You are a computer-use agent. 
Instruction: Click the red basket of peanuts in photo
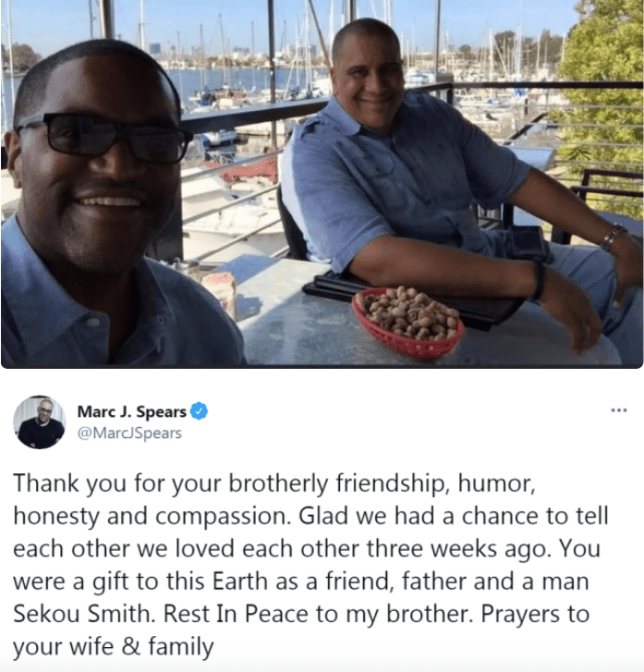tap(407, 321)
